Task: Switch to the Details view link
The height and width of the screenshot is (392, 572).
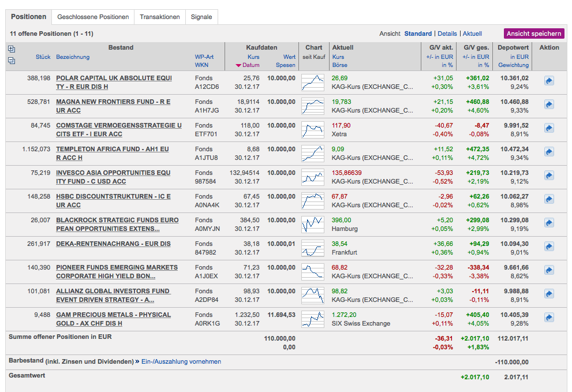Action: [x=447, y=33]
